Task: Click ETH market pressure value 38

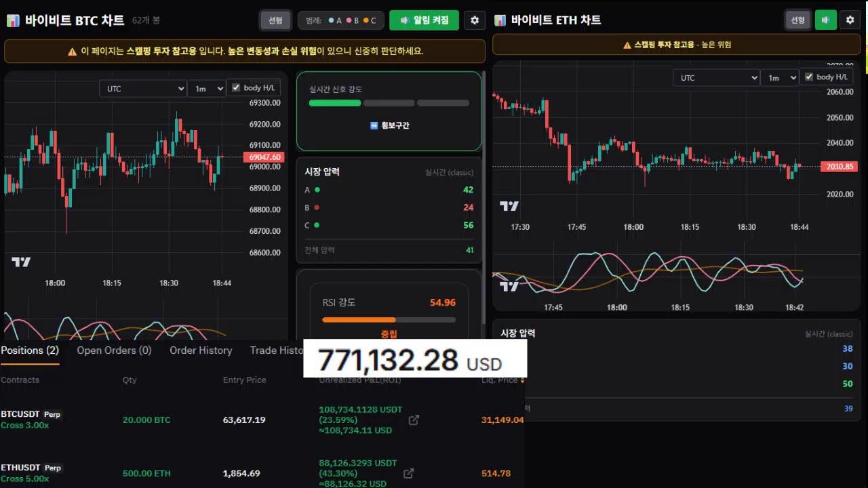Action: pyautogui.click(x=847, y=348)
